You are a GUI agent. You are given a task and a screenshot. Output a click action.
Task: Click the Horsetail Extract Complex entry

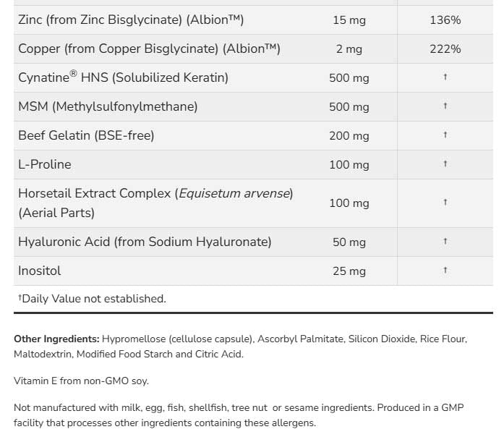[155, 194]
